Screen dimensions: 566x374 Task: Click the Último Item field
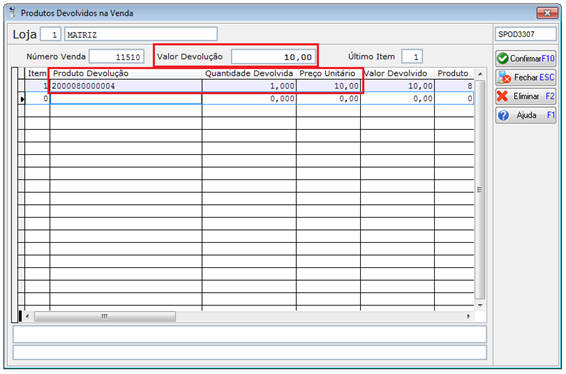(412, 57)
